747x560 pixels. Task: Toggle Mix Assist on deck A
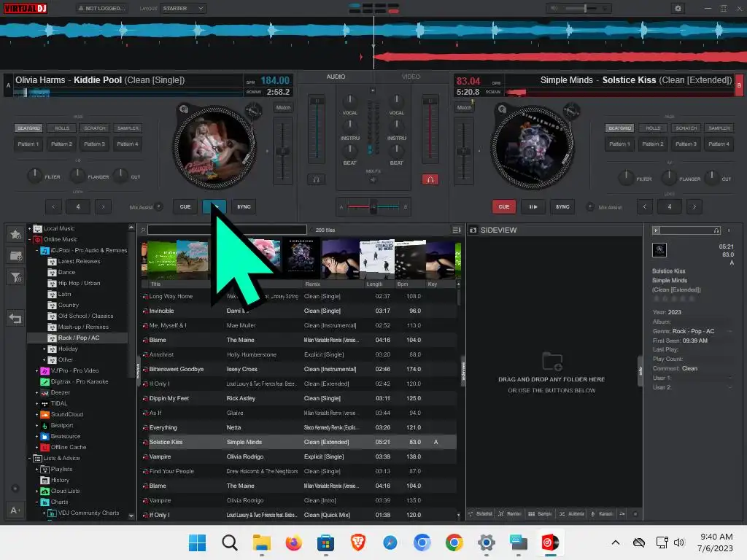tap(158, 206)
